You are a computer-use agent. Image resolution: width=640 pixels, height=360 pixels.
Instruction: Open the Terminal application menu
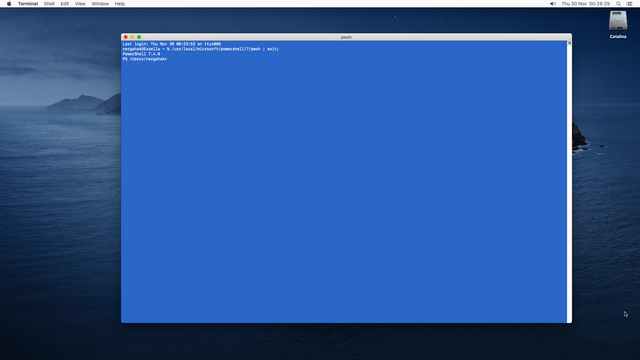pyautogui.click(x=28, y=4)
